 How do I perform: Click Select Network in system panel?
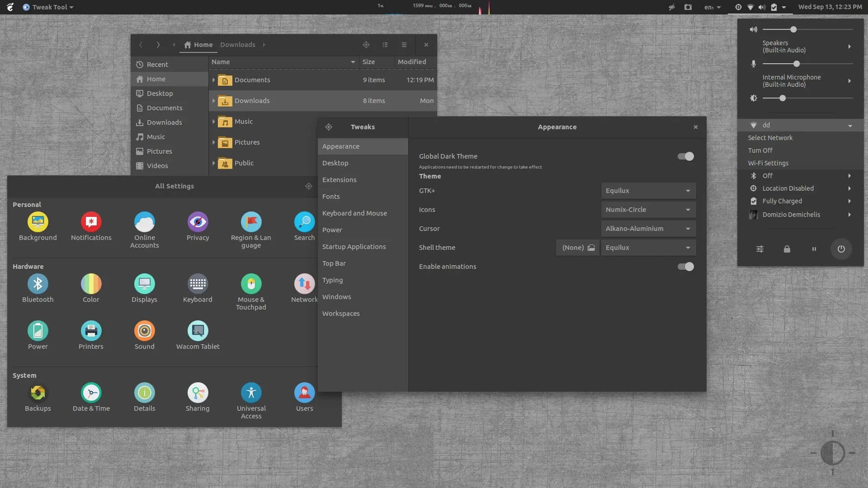click(x=770, y=138)
